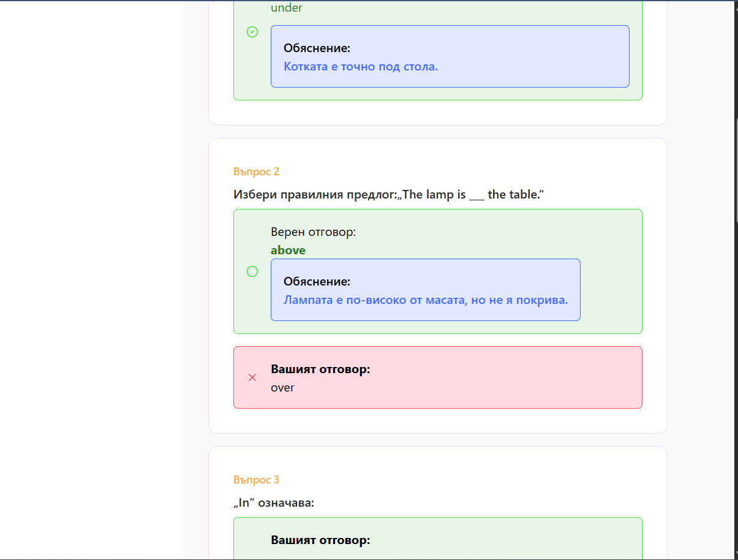Click the page's vertical scrollbar
The height and width of the screenshot is (560, 738).
coord(735,172)
